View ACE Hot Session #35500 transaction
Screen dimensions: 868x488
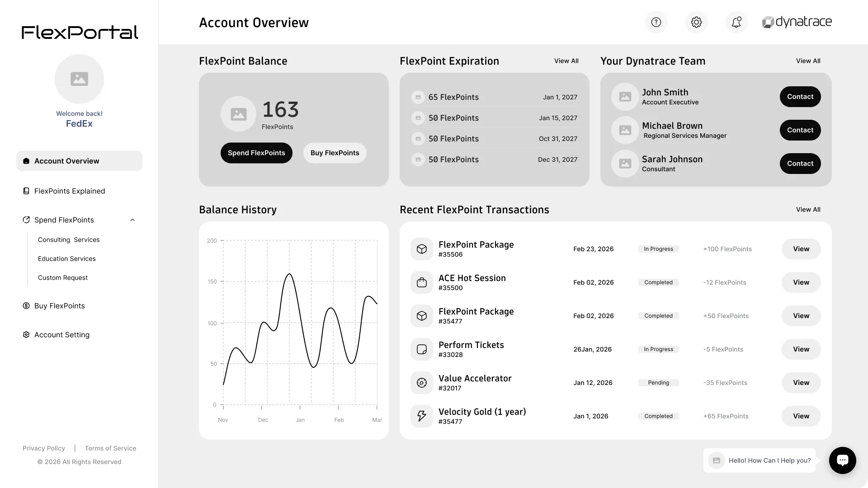pos(801,282)
